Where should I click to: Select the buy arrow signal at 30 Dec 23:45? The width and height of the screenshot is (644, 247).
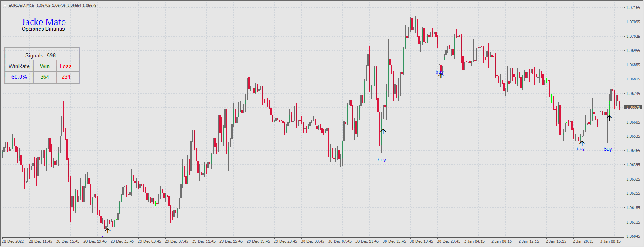coord(441,75)
